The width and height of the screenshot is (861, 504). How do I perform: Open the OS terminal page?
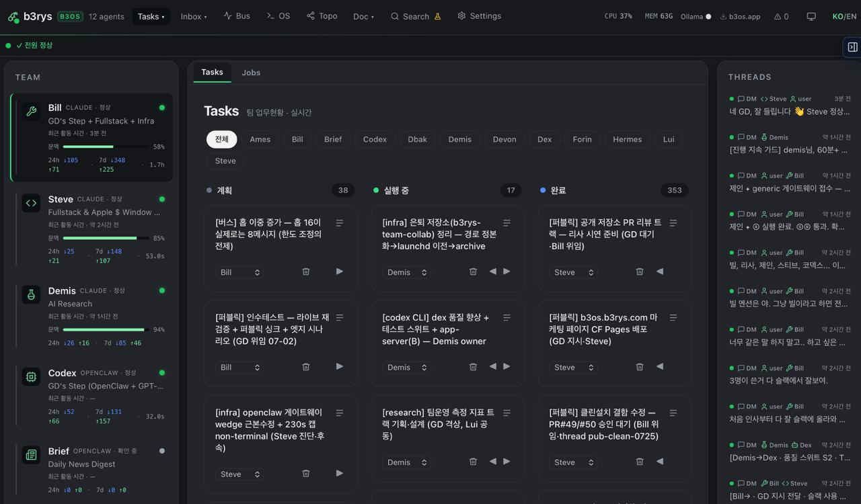pos(278,16)
